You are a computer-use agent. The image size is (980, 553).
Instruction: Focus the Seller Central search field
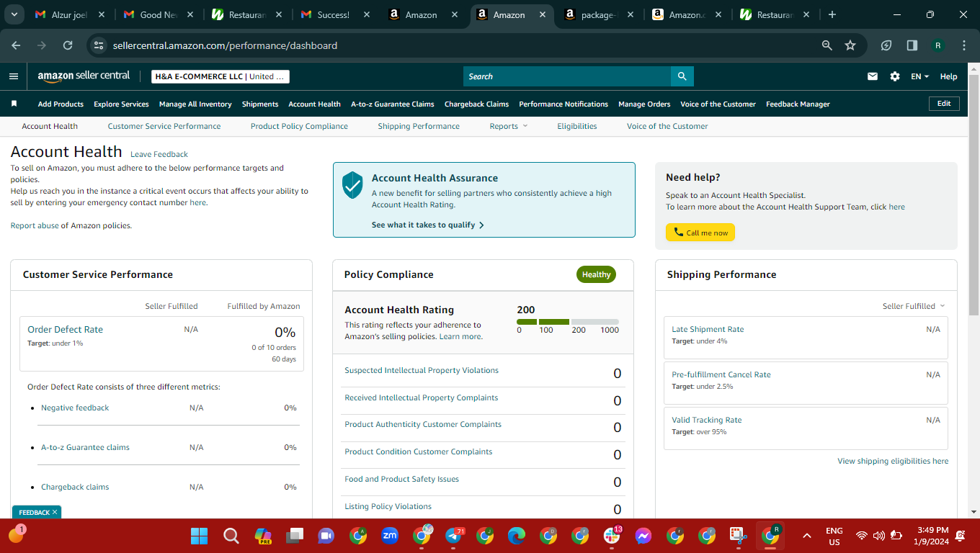pos(567,76)
